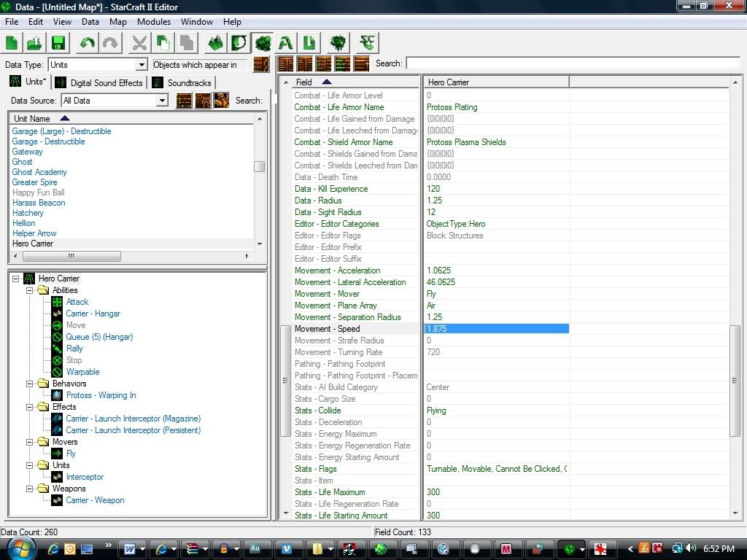Sort by the Unit Name column header
747x560 pixels.
[131, 119]
